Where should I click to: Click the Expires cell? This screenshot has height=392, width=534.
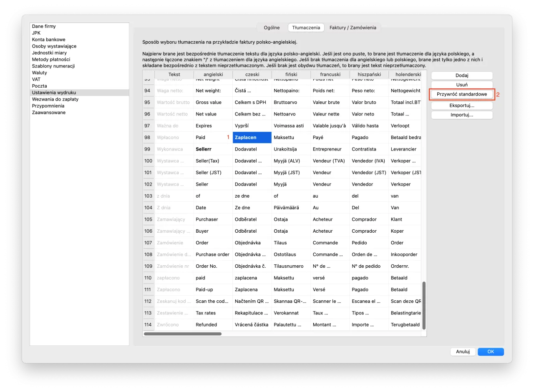[x=213, y=126]
